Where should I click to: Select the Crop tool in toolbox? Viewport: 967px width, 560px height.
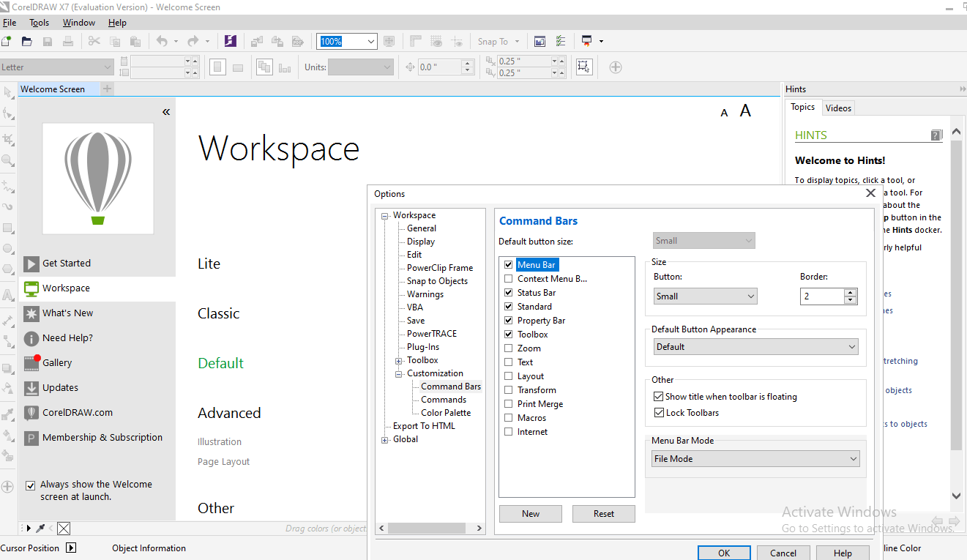8,138
